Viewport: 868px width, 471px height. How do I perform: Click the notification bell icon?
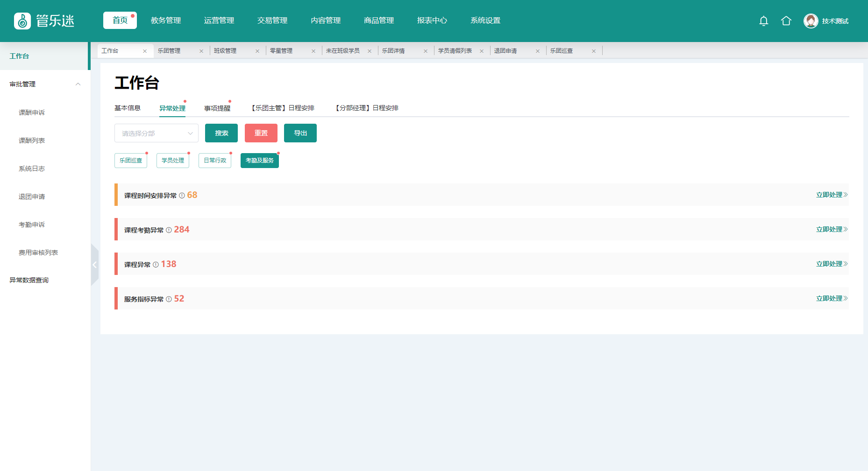pos(763,21)
